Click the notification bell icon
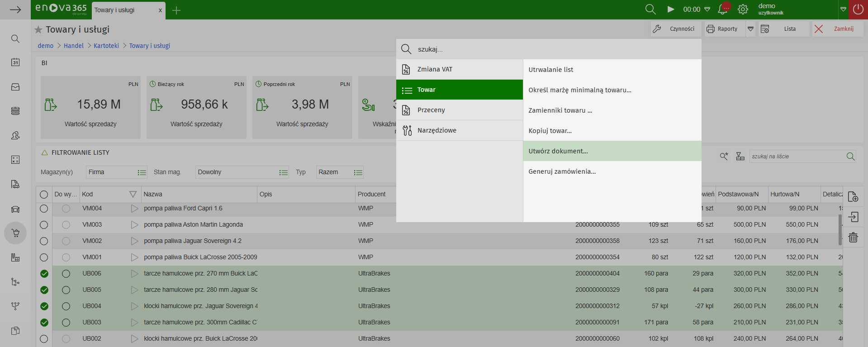 point(723,10)
